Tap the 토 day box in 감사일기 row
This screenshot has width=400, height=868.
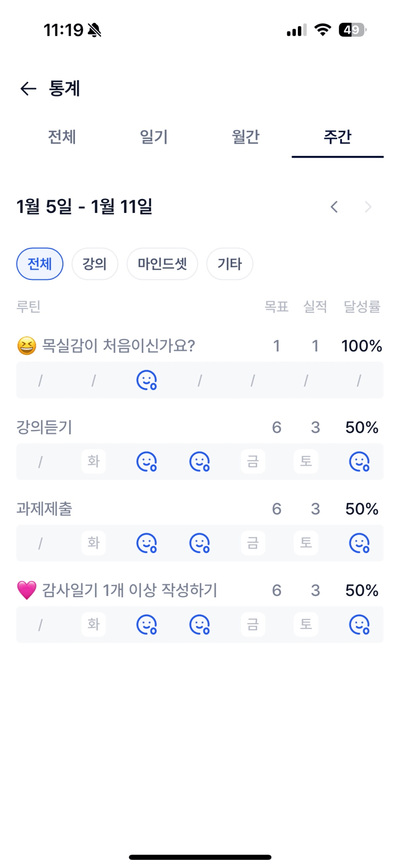click(306, 624)
